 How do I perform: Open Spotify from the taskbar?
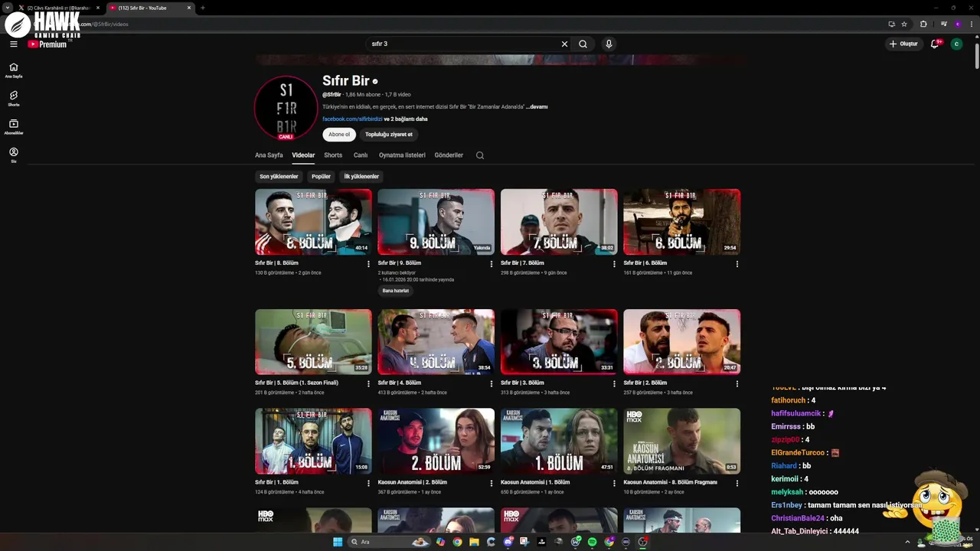pyautogui.click(x=593, y=542)
